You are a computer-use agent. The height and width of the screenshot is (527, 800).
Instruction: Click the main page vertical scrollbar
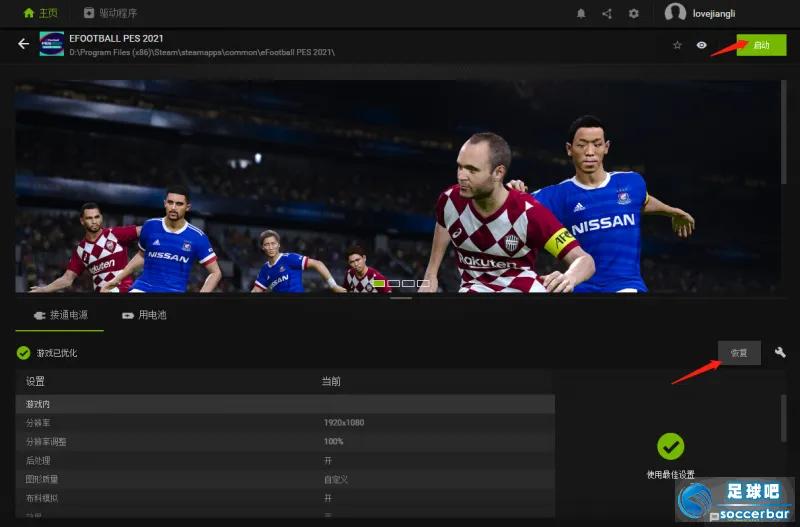[x=784, y=133]
